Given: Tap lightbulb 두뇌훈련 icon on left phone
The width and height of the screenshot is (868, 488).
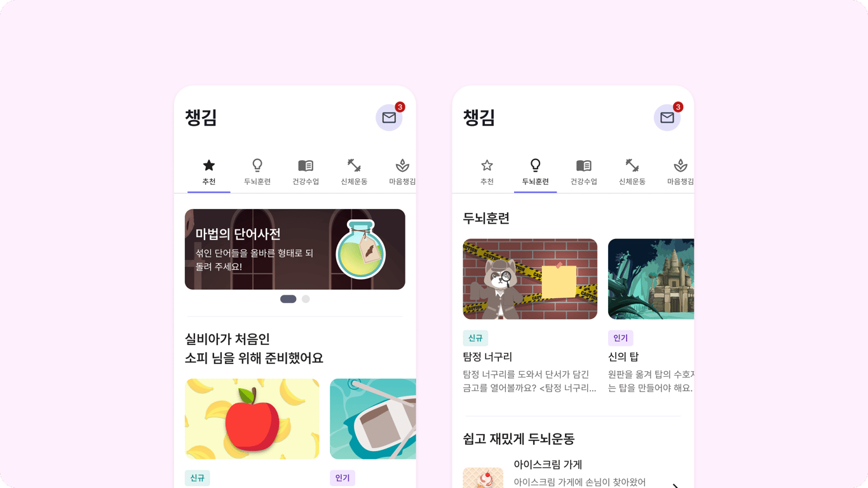Looking at the screenshot, I should pos(257,165).
